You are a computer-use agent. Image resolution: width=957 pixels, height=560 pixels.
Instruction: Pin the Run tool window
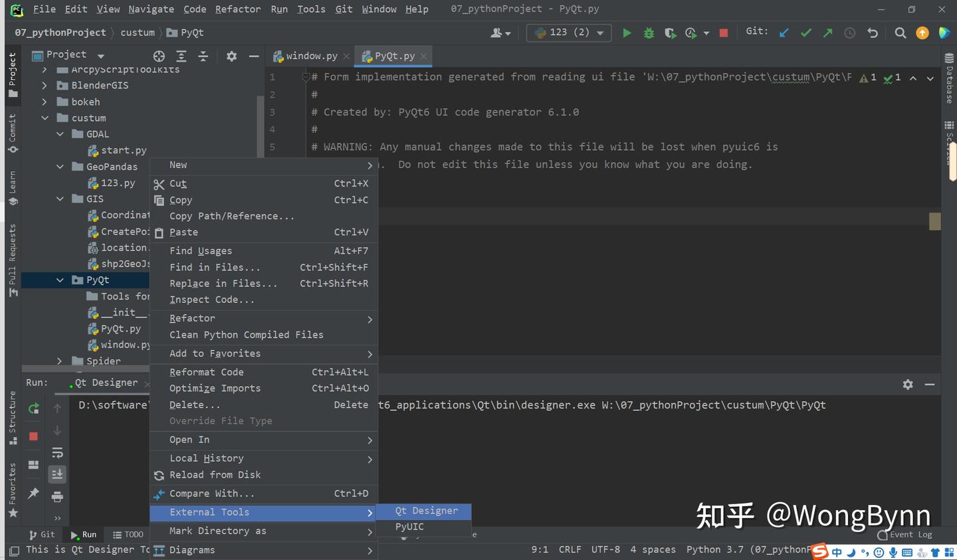[x=33, y=494]
